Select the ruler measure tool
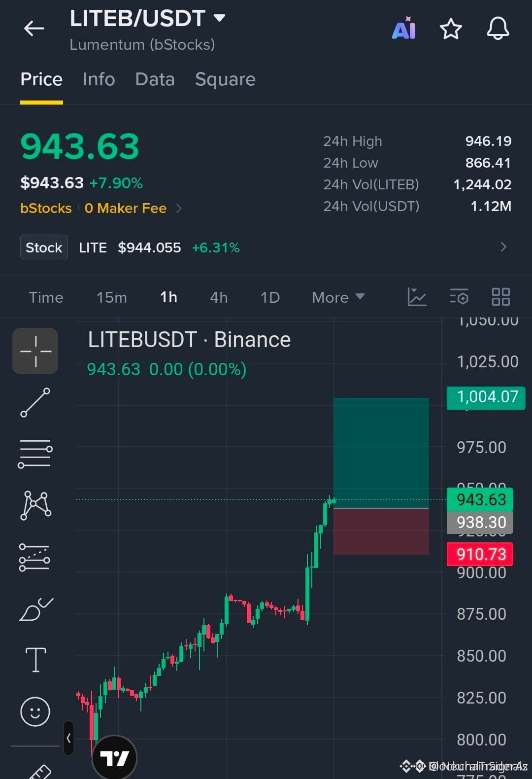The height and width of the screenshot is (779, 532). pos(39,771)
